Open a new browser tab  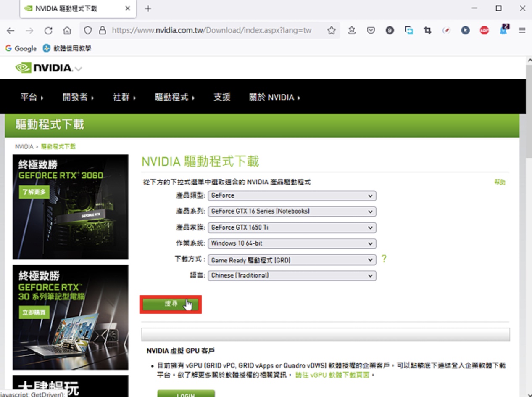pyautogui.click(x=148, y=8)
